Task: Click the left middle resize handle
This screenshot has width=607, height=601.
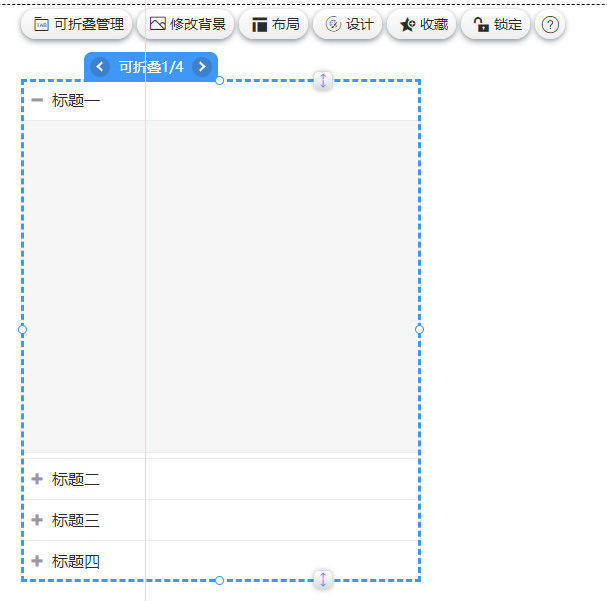Action: pos(22,329)
